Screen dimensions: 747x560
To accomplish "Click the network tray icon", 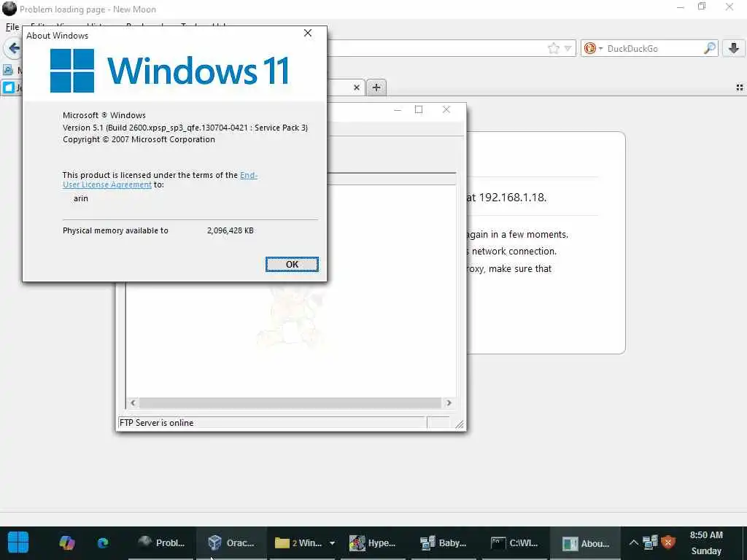I will tap(650, 542).
